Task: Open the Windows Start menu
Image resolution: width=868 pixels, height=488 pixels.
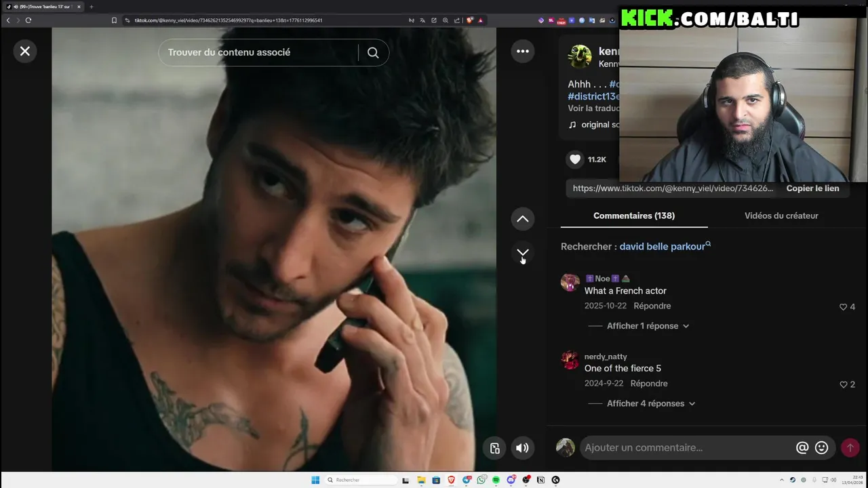Action: [315, 480]
